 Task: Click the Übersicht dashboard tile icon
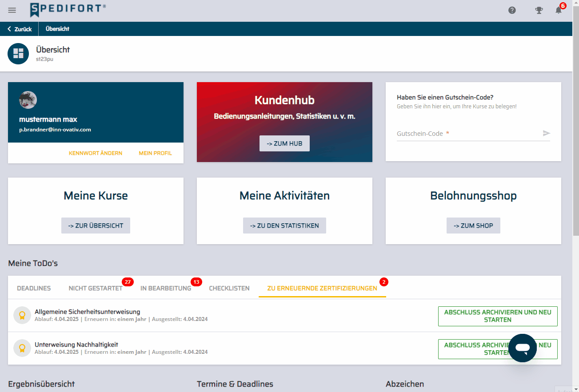[x=18, y=54]
